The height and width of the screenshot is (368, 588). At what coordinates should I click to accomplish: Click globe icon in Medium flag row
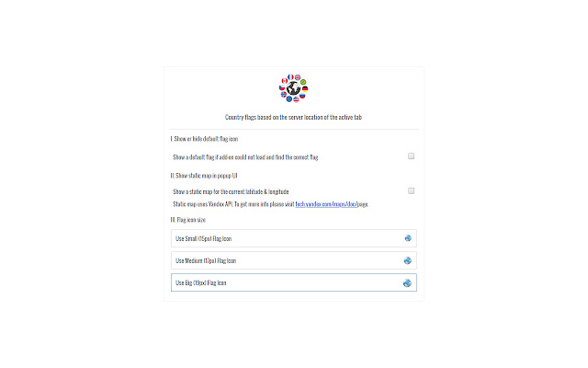[407, 260]
